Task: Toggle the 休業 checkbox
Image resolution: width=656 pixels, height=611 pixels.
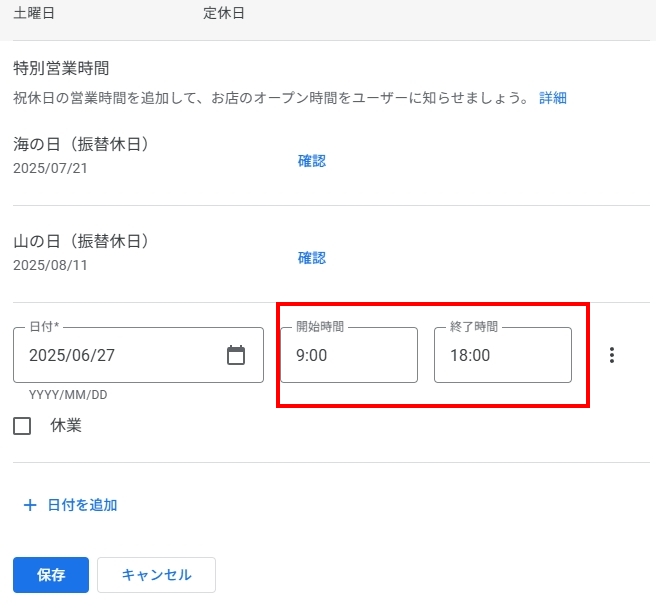Action: 22,426
